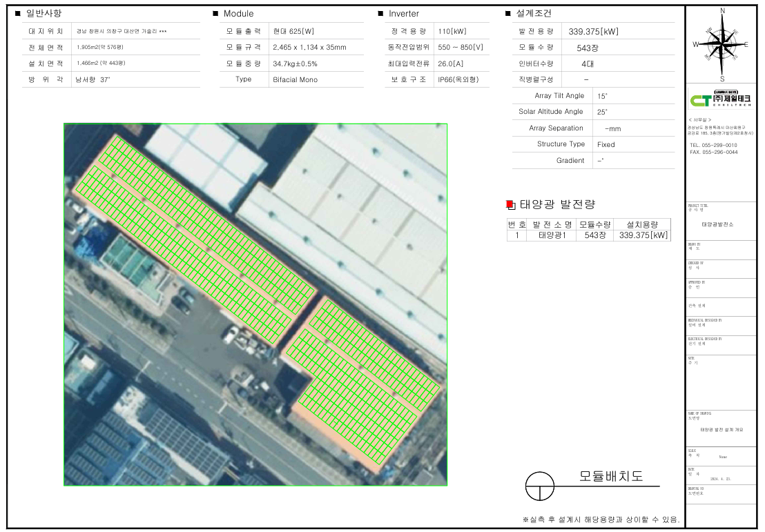Click the Array Tilt Angle 15° value
Viewport: 765px width, 532px height.
(603, 96)
